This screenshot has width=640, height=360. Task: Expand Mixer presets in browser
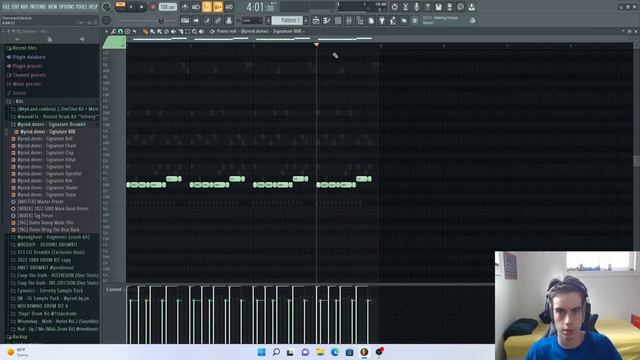pos(27,84)
